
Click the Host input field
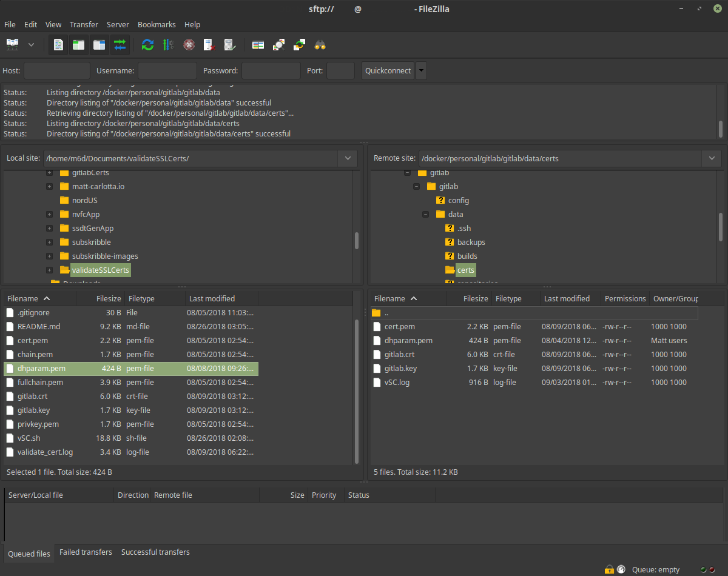[57, 70]
